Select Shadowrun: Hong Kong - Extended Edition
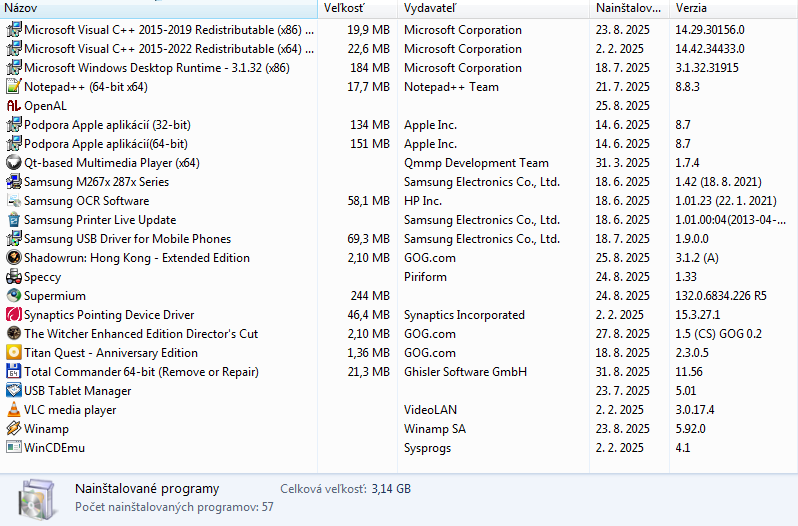Screen dimensions: 798x526 [x=137, y=258]
